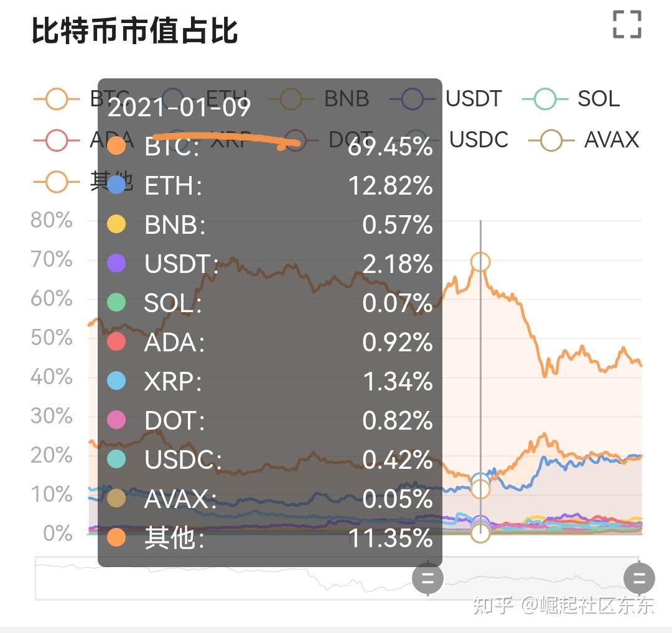This screenshot has width=672, height=633.
Task: Hide the AVAX legend series
Action: [x=584, y=140]
